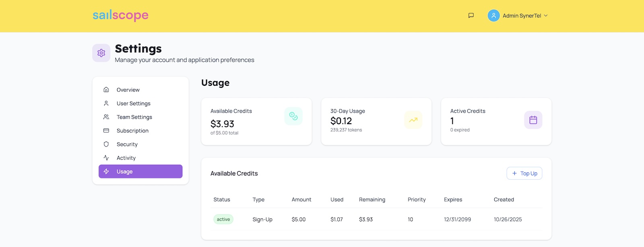Open the chat message icon in header
Viewport: 644px width, 247px height.
(471, 16)
